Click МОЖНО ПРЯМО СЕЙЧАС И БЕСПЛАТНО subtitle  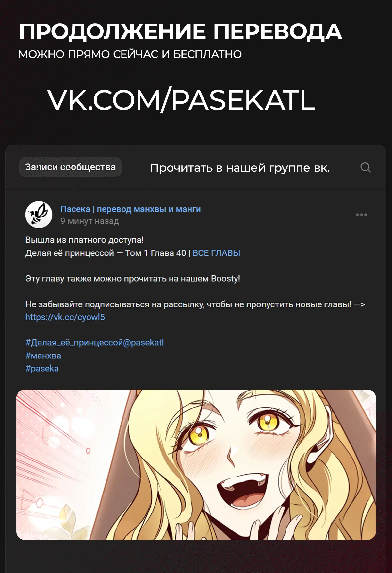click(x=130, y=54)
